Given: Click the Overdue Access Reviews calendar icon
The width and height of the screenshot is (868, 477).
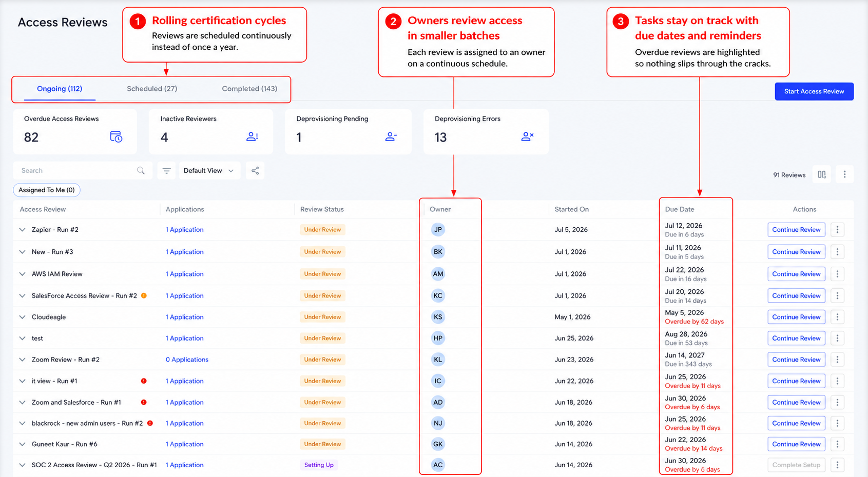Looking at the screenshot, I should (116, 137).
